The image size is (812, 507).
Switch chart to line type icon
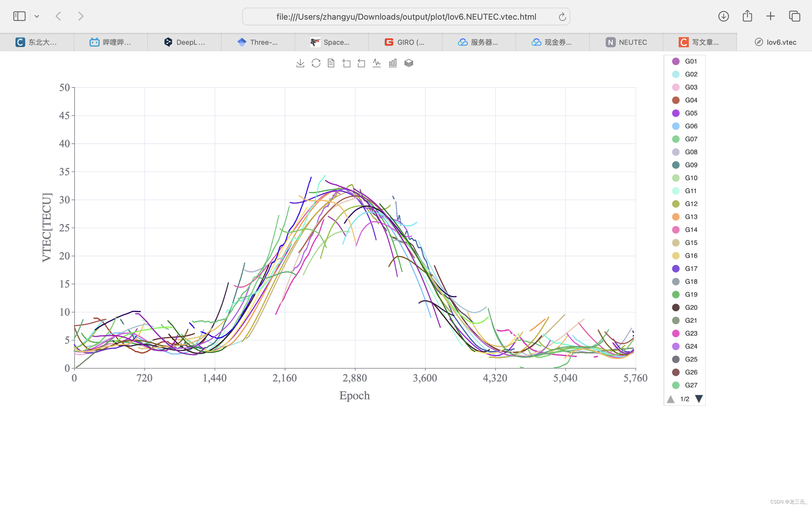[377, 63]
